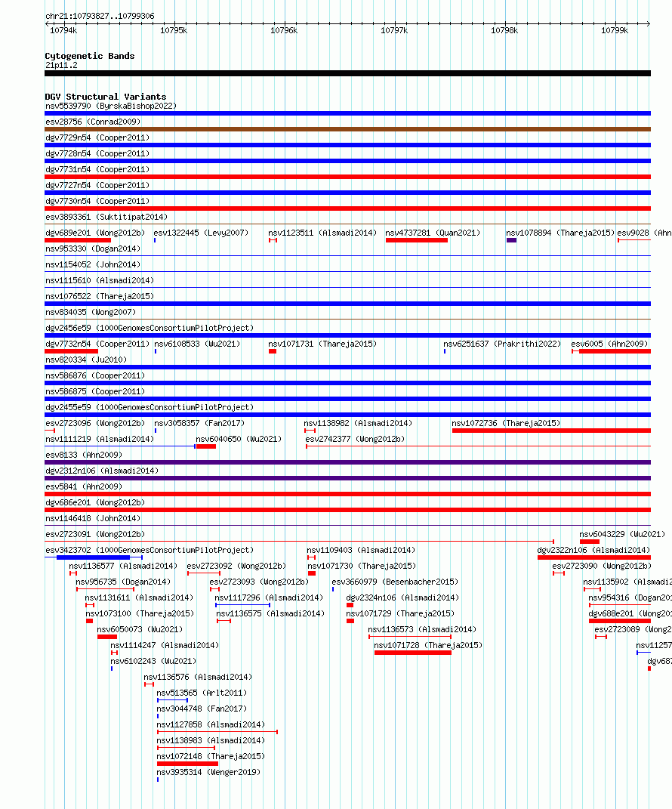Click nsv1071731 (Thareja2015) label
The width and height of the screenshot is (672, 809).
323,344
